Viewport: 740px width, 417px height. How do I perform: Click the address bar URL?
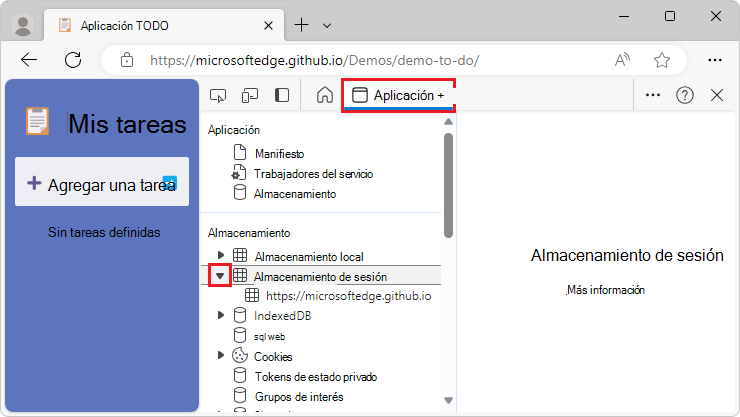coord(315,60)
